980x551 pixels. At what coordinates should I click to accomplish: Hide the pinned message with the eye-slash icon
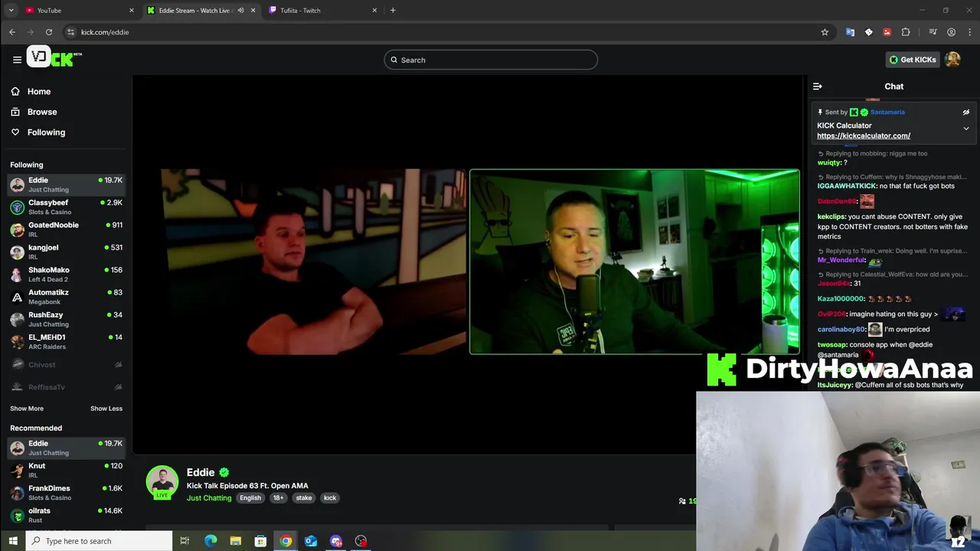click(966, 112)
